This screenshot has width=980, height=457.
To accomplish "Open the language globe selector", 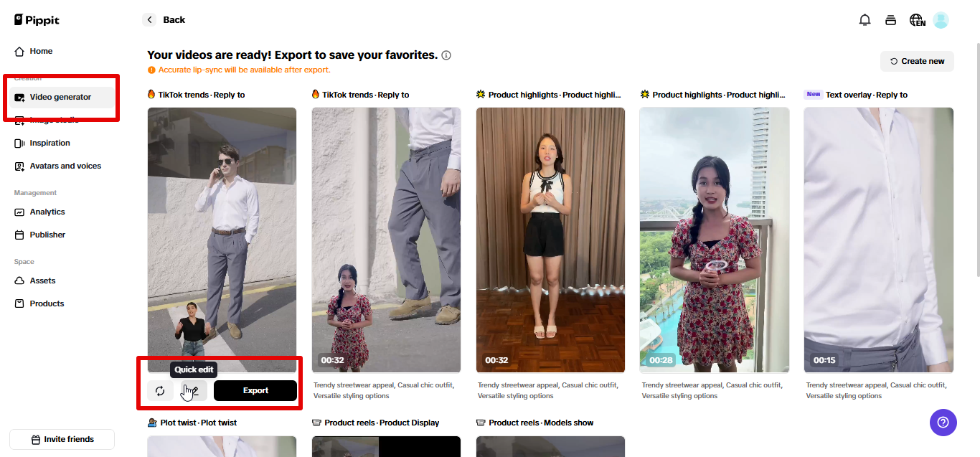I will pos(917,20).
